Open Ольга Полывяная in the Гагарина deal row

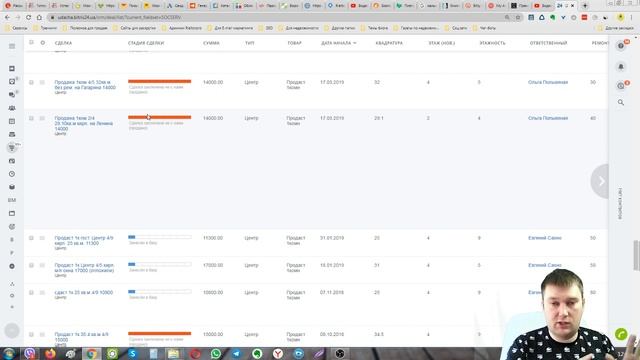tap(548, 82)
